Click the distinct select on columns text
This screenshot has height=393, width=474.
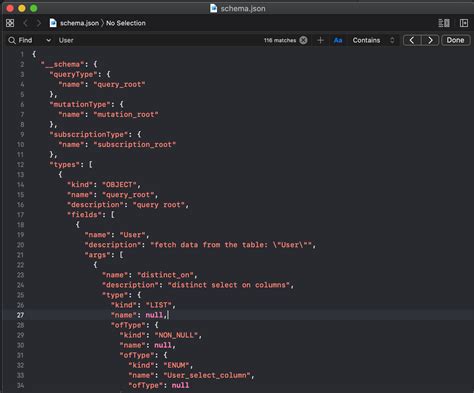tap(229, 285)
